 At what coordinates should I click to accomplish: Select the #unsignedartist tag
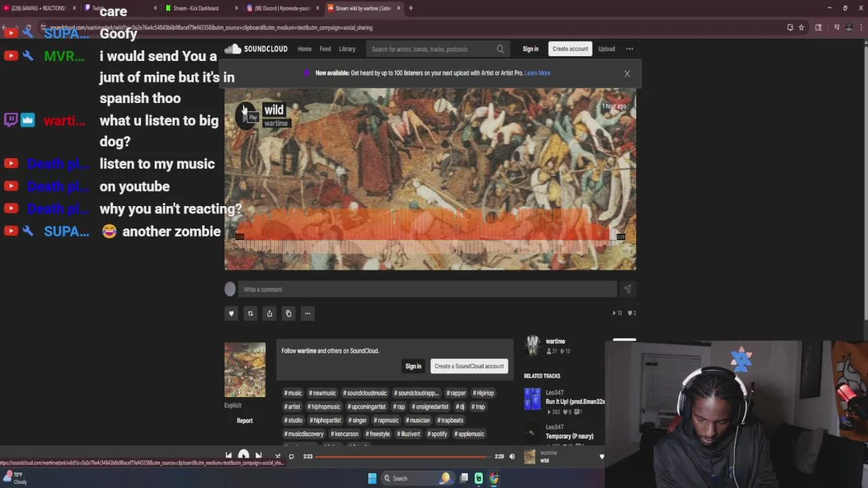pos(430,407)
